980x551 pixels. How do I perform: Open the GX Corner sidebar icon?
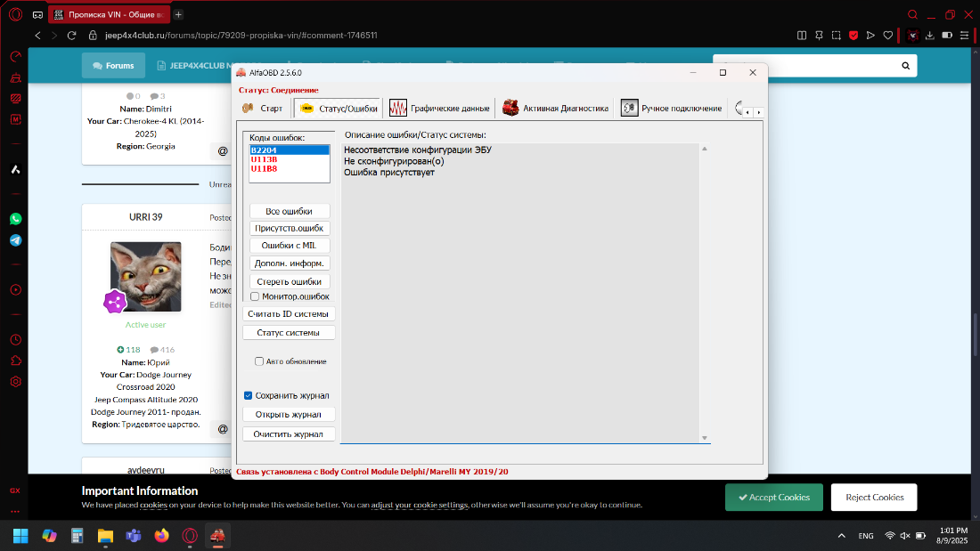click(x=16, y=490)
